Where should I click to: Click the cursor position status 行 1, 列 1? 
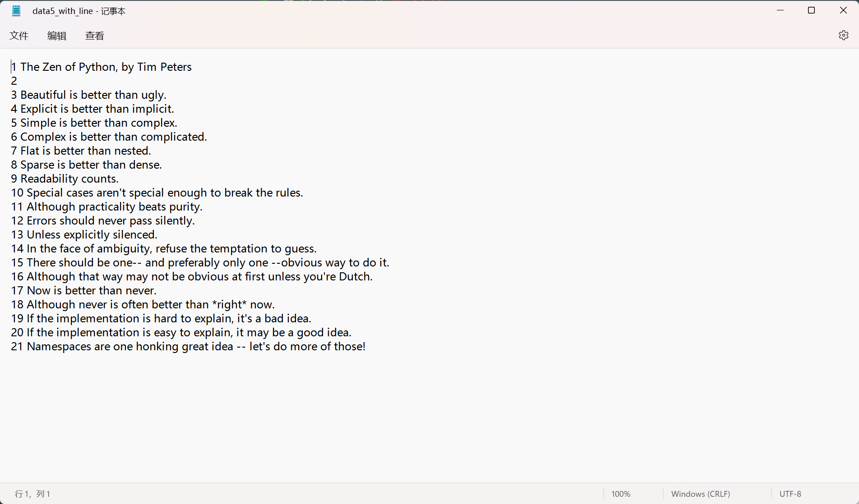32,494
